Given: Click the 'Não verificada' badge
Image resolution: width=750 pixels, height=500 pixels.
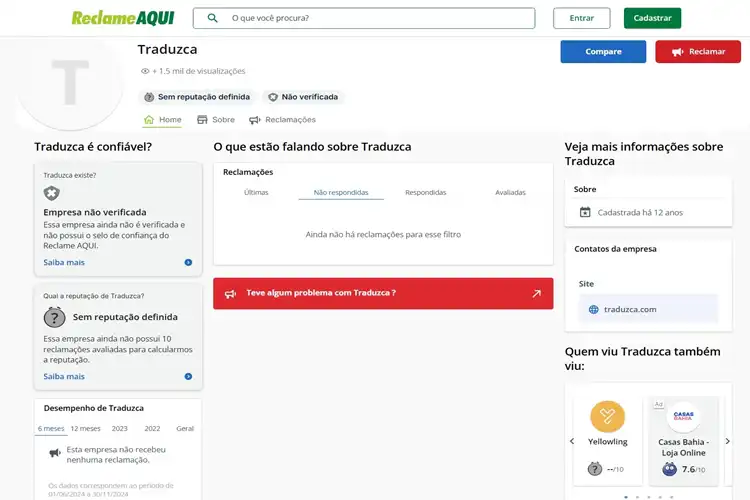Looking at the screenshot, I should (303, 97).
